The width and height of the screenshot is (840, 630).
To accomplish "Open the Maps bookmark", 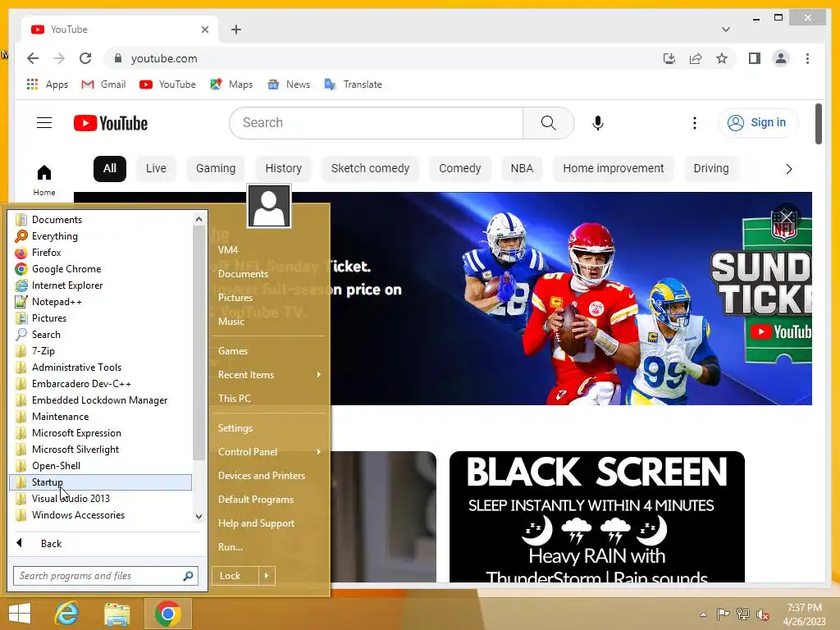I will click(x=231, y=84).
